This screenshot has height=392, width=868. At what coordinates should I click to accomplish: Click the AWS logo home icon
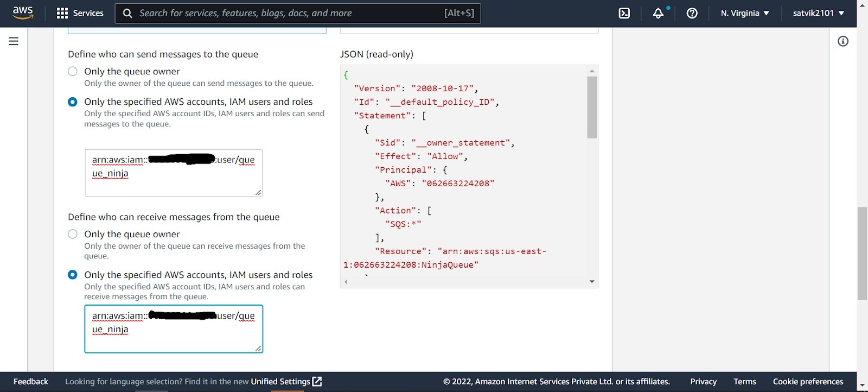pyautogui.click(x=23, y=12)
